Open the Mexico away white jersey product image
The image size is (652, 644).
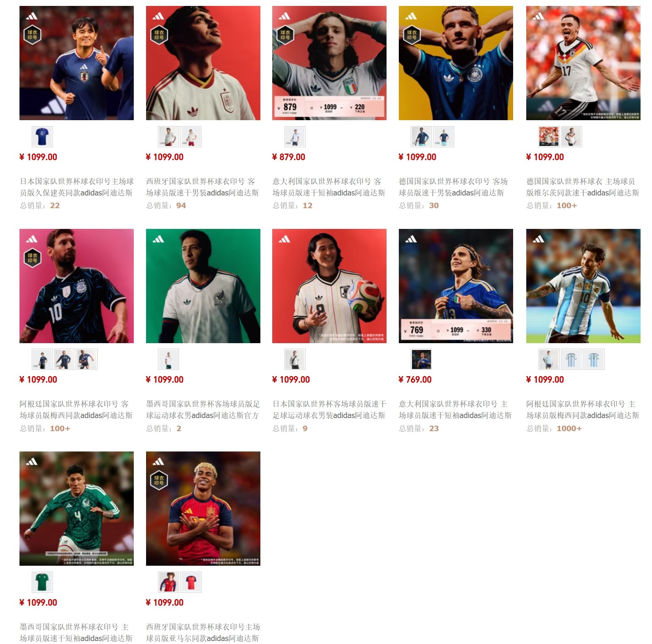coord(203,286)
